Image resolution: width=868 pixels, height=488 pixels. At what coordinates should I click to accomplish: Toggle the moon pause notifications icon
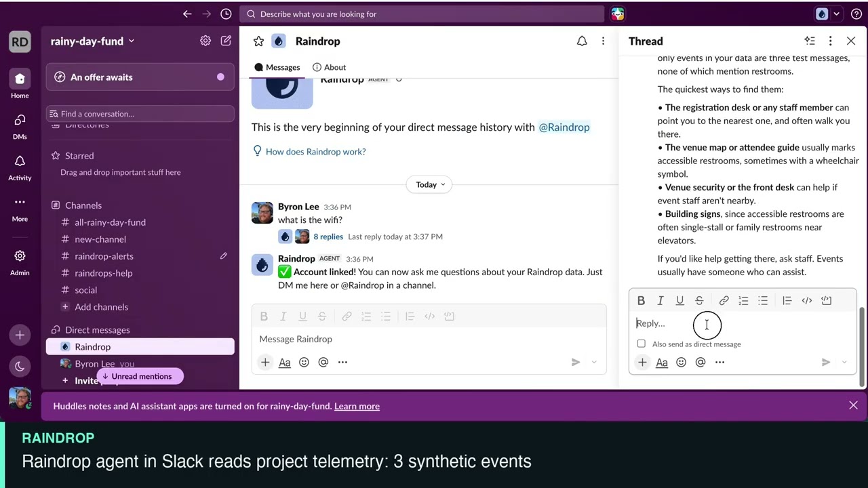(x=20, y=367)
